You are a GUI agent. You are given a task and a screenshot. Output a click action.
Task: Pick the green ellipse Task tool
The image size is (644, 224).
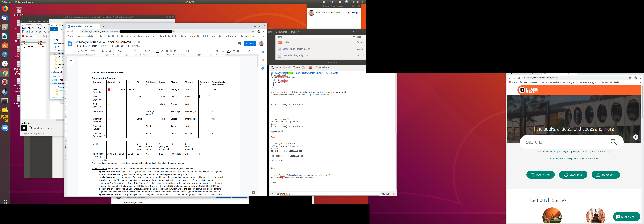[x=27, y=36]
